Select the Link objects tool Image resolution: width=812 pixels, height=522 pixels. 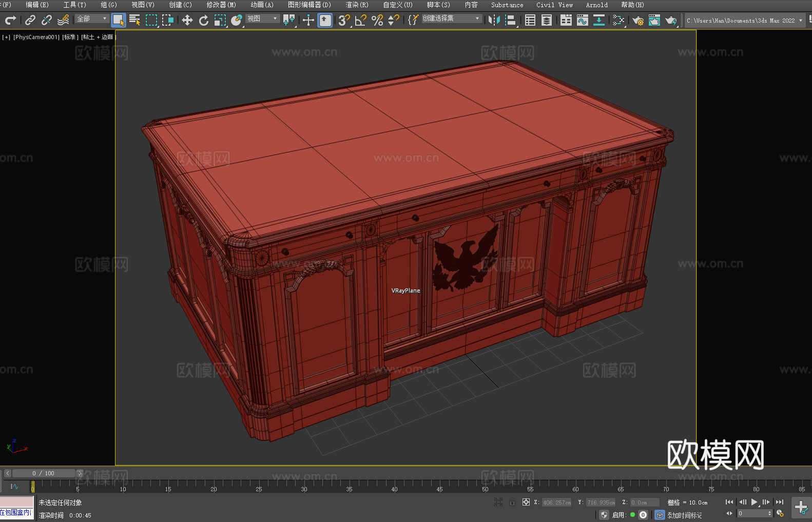pos(30,20)
